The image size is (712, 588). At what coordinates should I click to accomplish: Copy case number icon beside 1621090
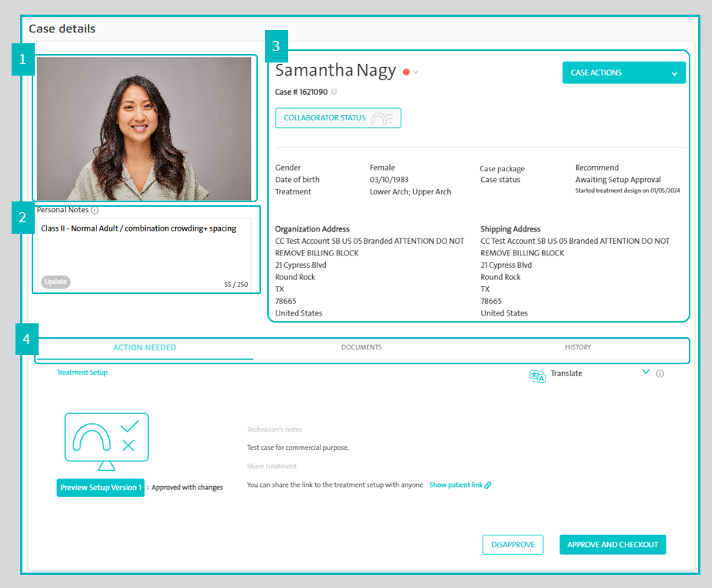tap(334, 92)
